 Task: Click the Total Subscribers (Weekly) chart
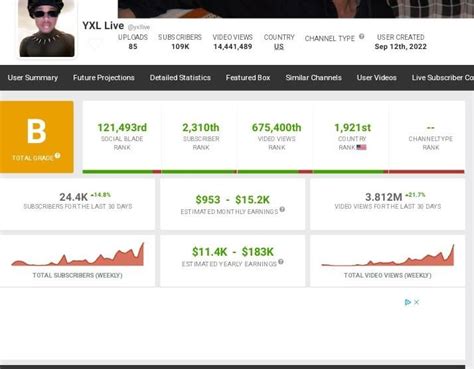77,254
